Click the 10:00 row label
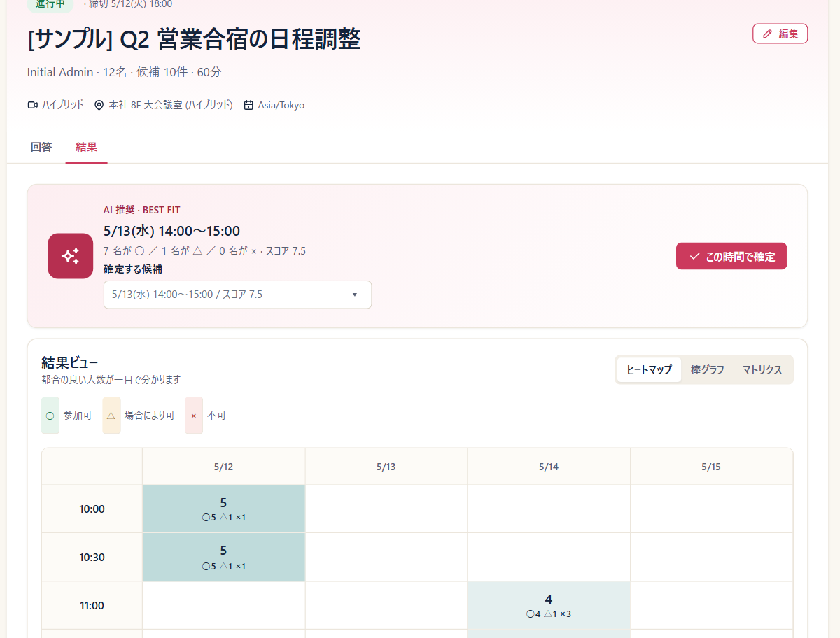 click(x=92, y=509)
